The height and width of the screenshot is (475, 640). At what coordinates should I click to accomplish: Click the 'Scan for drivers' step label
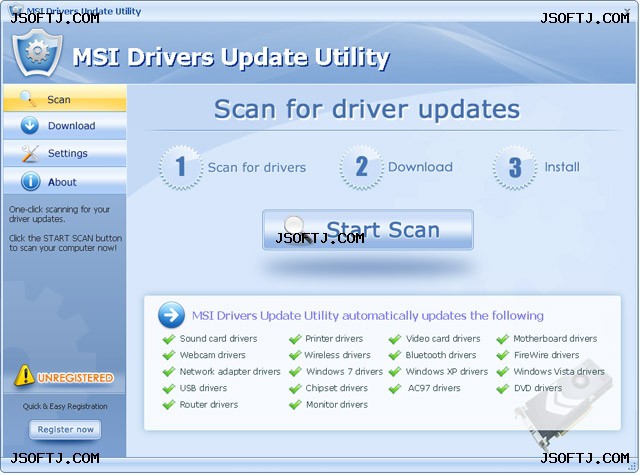(x=257, y=167)
